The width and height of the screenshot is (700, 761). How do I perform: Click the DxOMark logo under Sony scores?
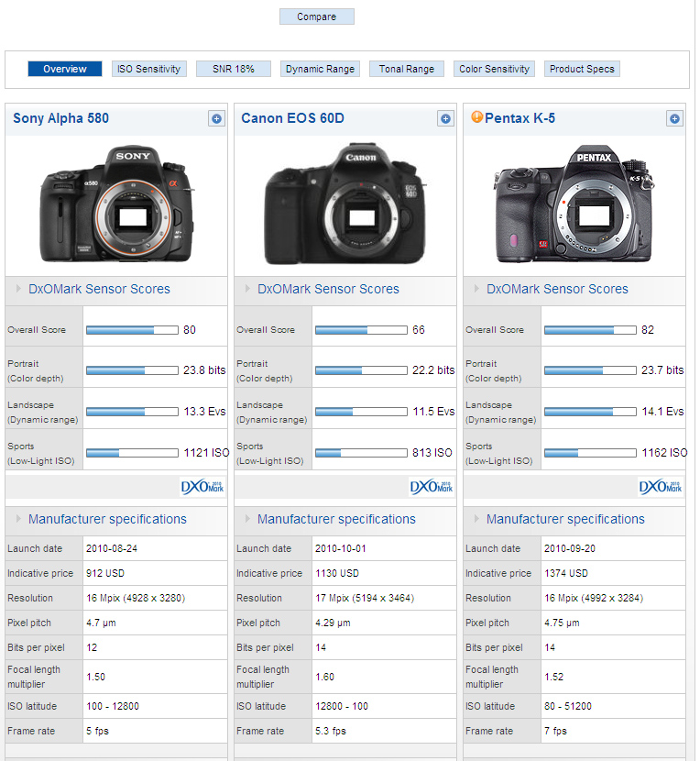pyautogui.click(x=202, y=487)
